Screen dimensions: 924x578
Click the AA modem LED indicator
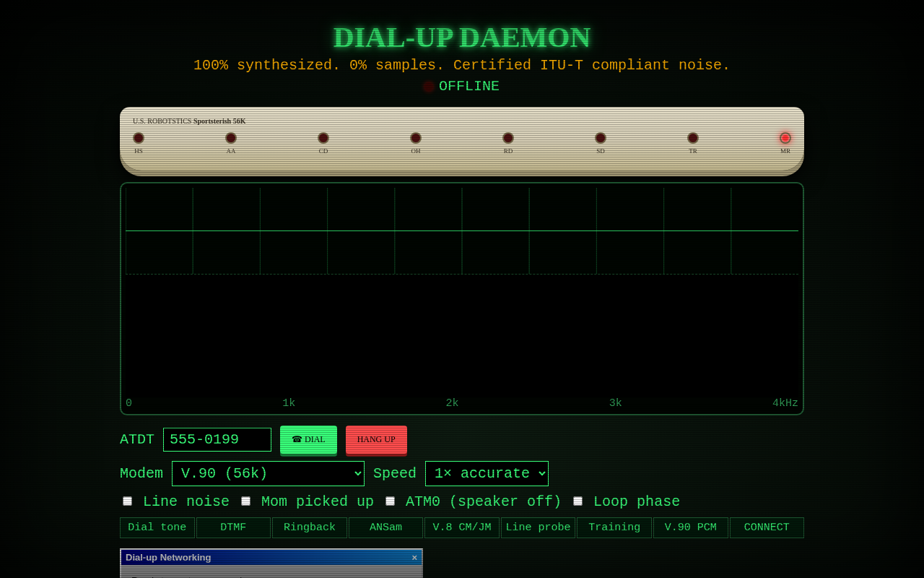click(231, 138)
